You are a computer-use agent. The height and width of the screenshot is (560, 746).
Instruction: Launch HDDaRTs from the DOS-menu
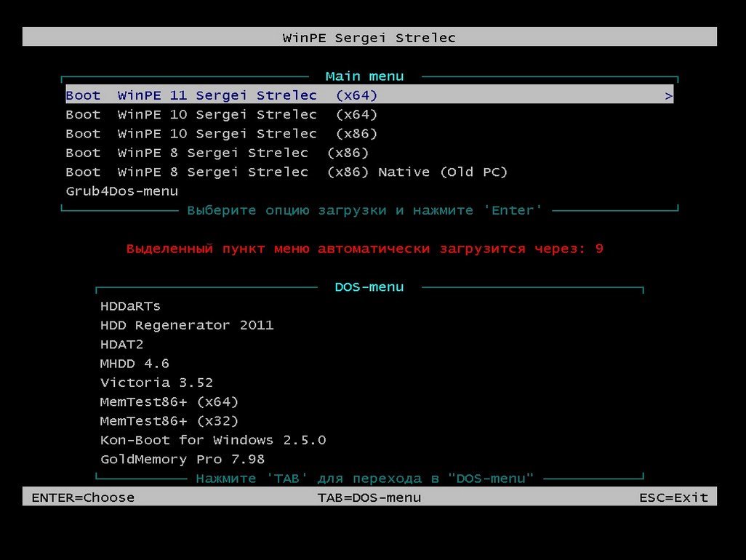point(130,306)
